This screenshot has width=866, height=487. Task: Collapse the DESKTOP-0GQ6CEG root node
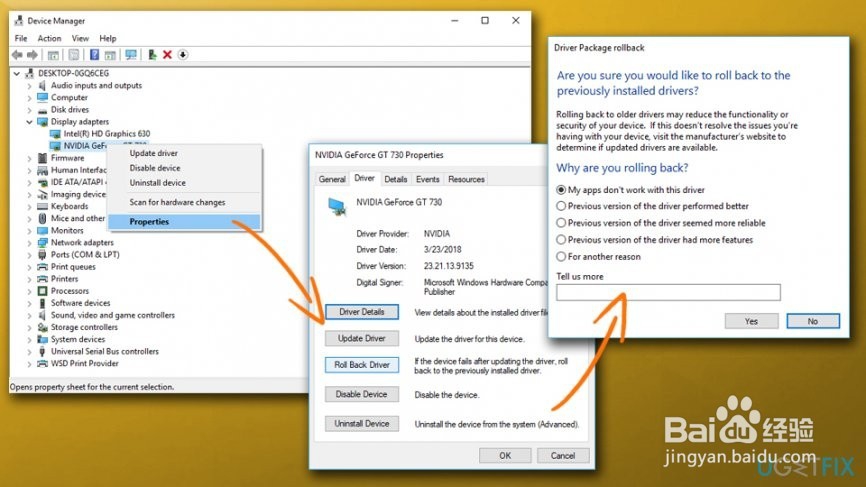17,73
